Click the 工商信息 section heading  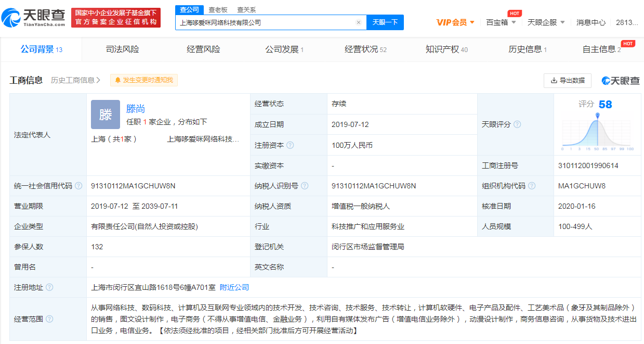coord(26,80)
